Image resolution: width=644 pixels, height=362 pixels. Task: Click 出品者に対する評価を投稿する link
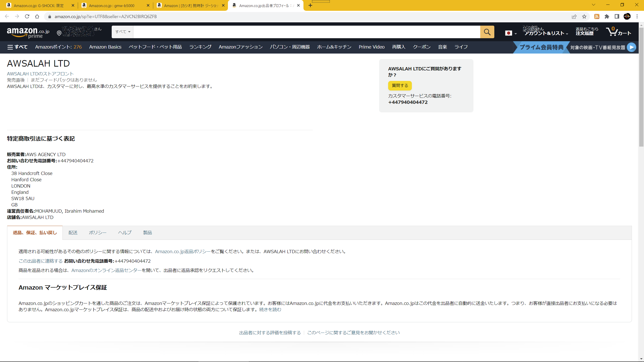point(270,333)
